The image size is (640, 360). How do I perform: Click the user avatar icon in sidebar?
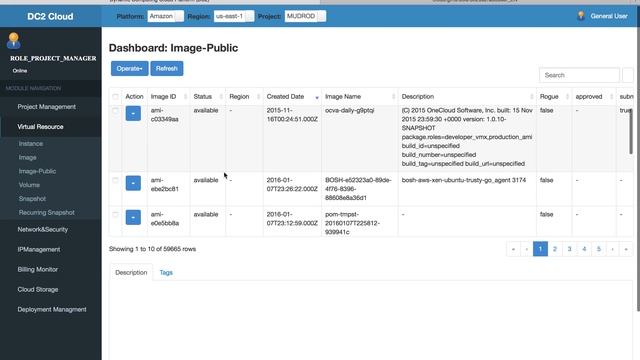13,41
